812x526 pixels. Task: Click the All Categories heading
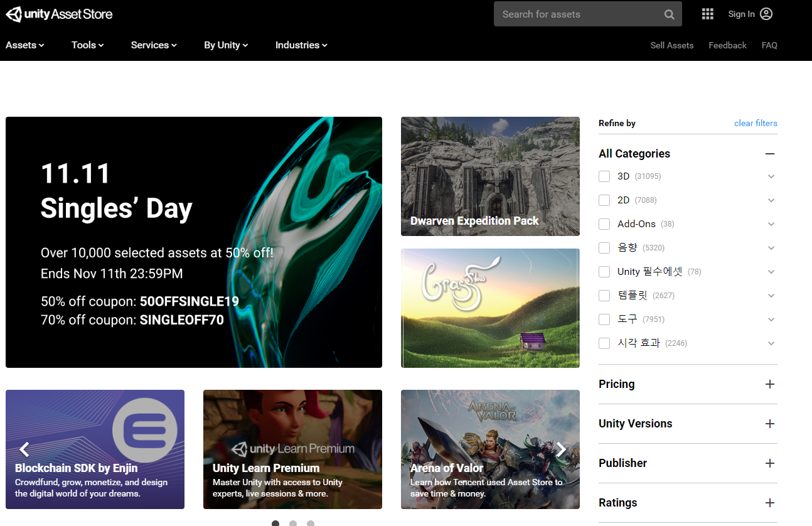pyautogui.click(x=634, y=154)
